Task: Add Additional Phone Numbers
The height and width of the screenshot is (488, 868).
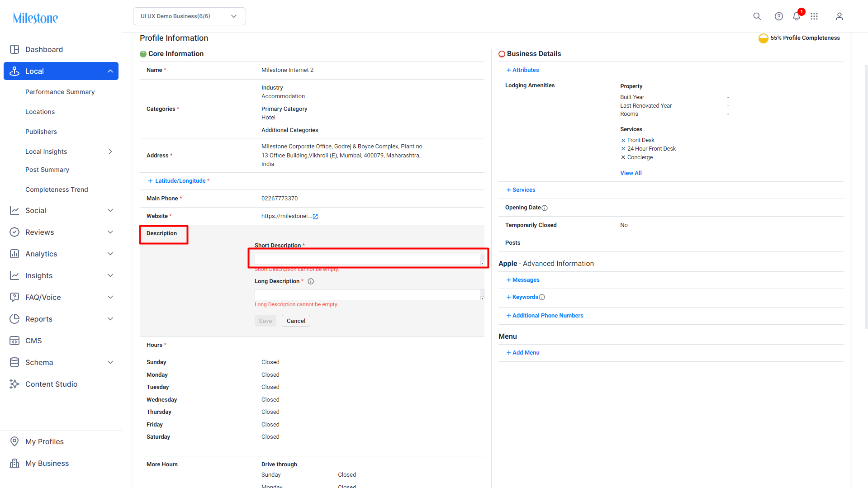Action: [x=545, y=316]
